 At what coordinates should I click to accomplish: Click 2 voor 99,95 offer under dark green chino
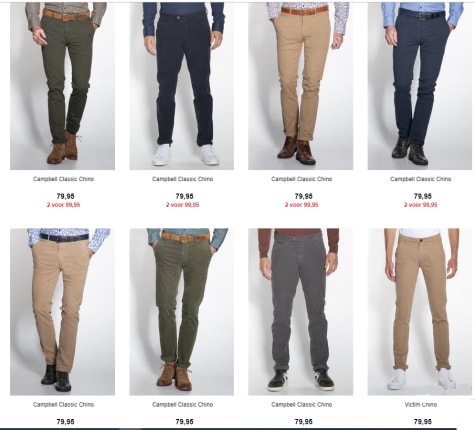tap(63, 205)
